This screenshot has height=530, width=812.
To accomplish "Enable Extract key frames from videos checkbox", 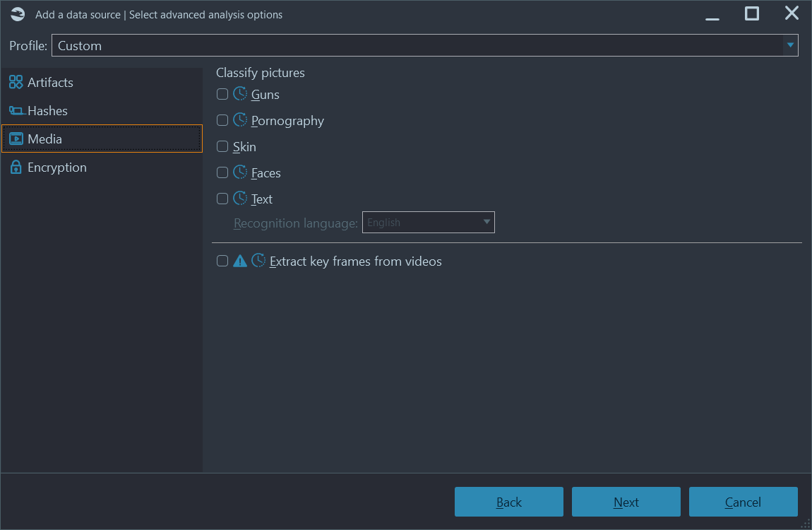I will 222,261.
